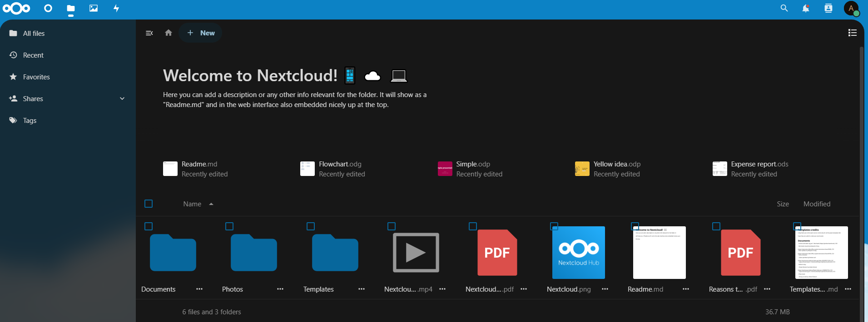
Task: Open actions menu for Nextcloud mp4 file
Action: click(442, 289)
